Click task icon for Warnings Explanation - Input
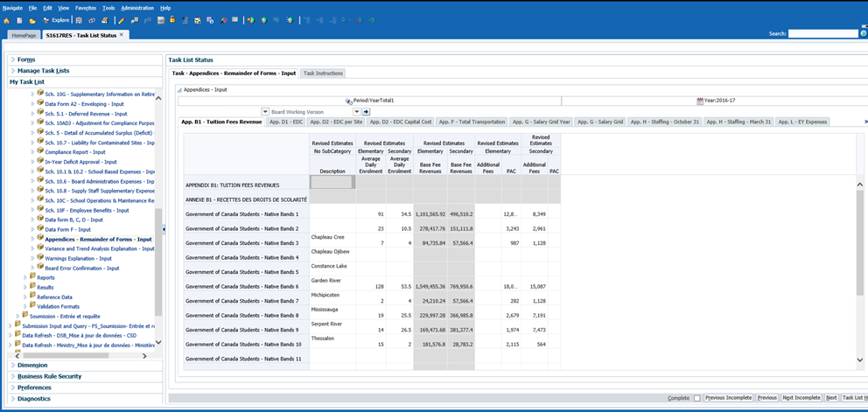 pyautogui.click(x=40, y=258)
